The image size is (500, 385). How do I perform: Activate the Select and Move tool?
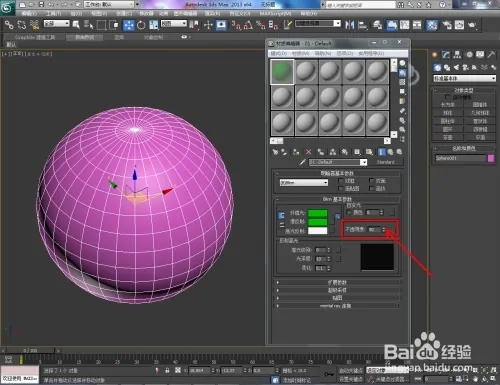pyautogui.click(x=128, y=25)
